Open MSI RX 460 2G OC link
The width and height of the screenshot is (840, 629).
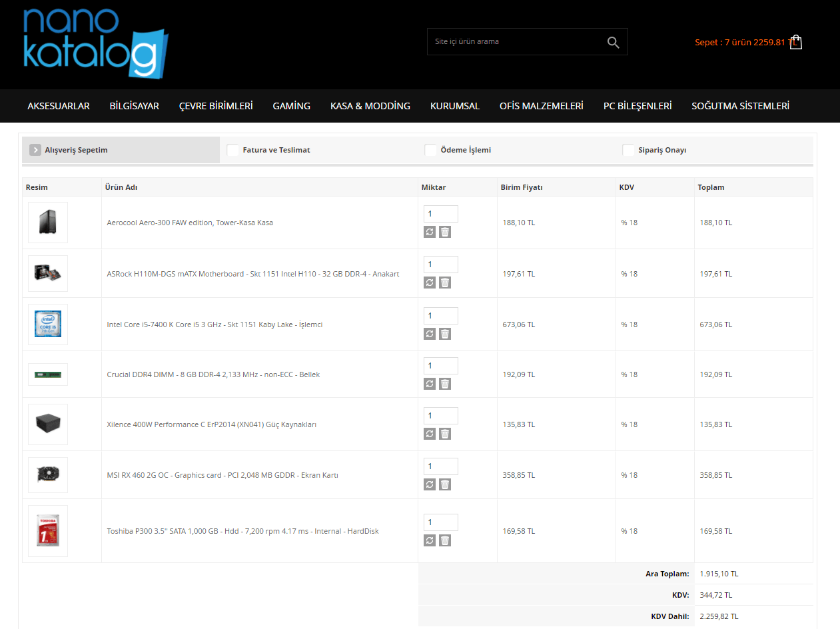coord(222,475)
